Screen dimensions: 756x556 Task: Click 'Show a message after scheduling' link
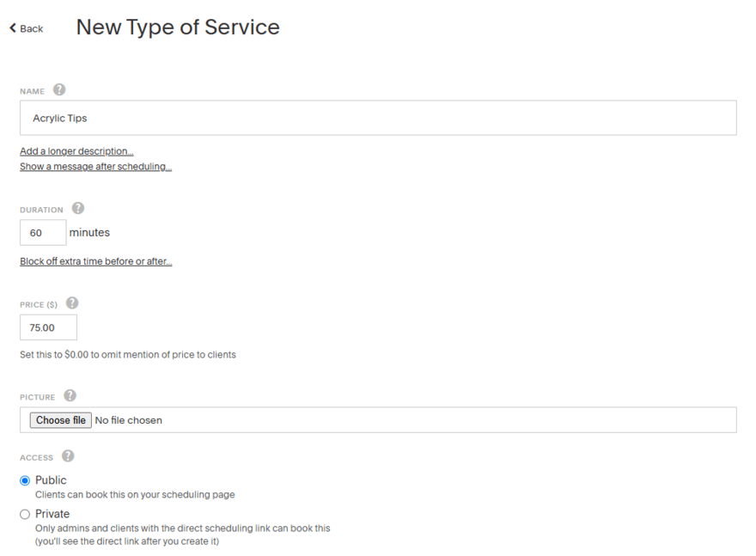click(x=95, y=166)
